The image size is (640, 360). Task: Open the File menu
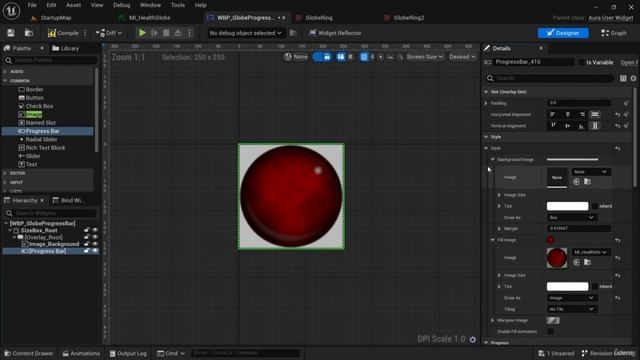click(32, 5)
